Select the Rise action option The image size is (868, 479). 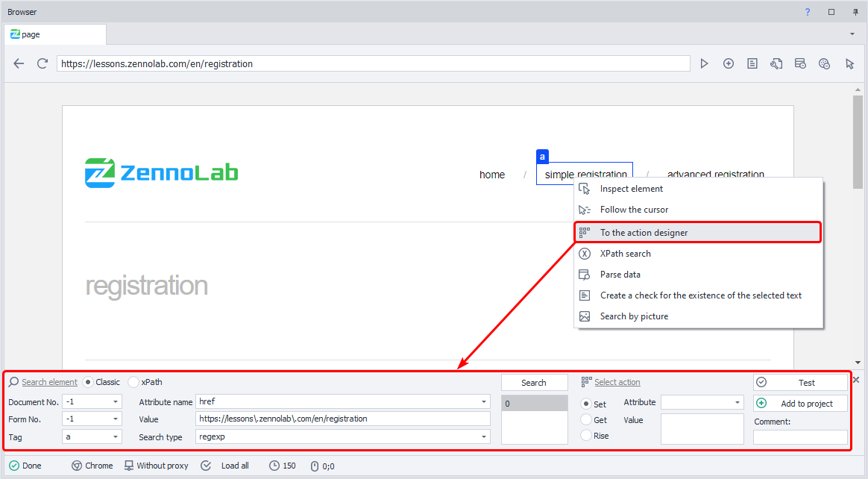coord(586,436)
